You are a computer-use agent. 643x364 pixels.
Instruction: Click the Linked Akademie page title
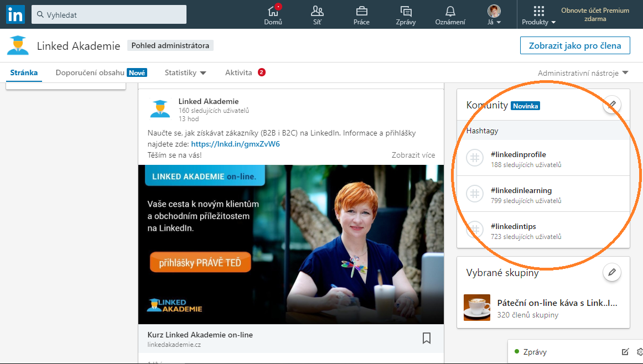79,46
